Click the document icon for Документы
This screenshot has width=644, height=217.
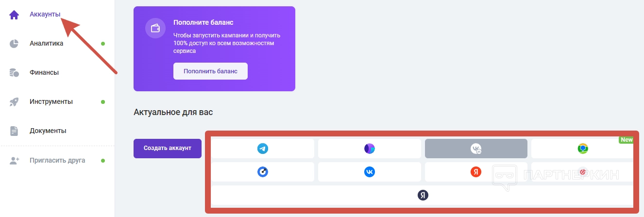pyautogui.click(x=14, y=131)
